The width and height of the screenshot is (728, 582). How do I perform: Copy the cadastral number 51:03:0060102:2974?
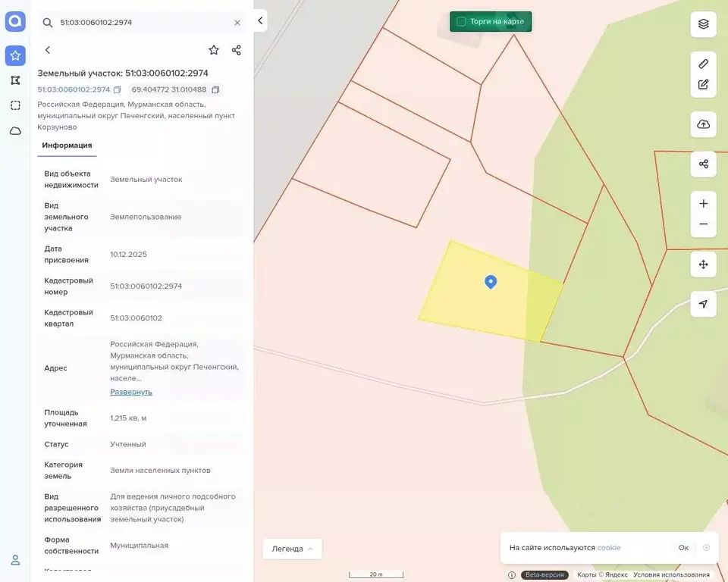(117, 89)
